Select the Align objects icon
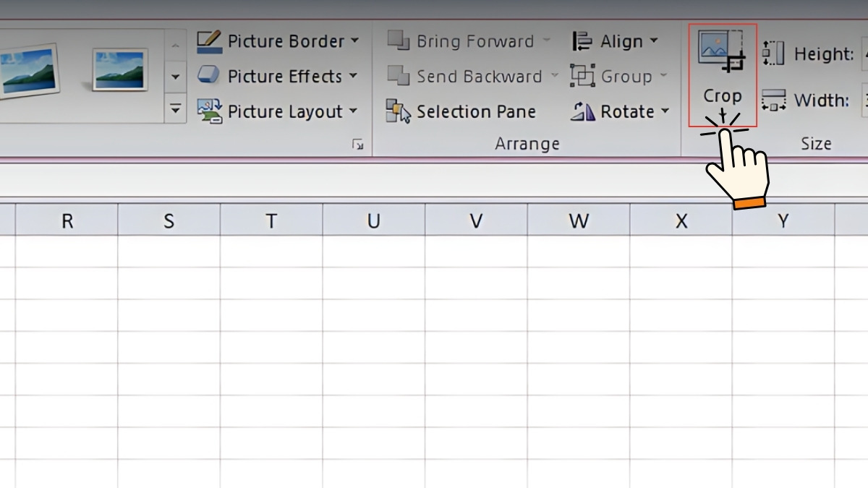 (x=582, y=40)
